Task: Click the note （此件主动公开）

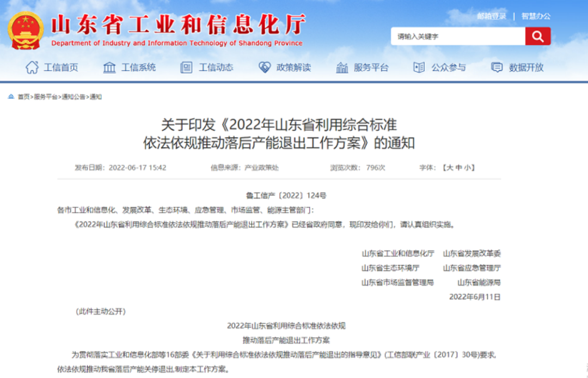Action: tap(101, 311)
